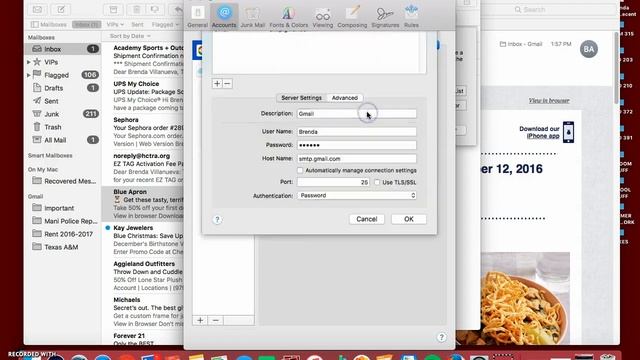The image size is (640, 360).
Task: Click the Mailboxes button in favorites bar
Action: pos(49,24)
